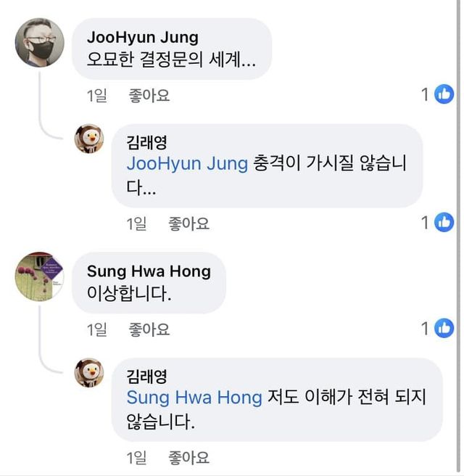The image size is (464, 476).
Task: Click the like reaction icon on Sung Hwa Hong's comment
Action: (444, 329)
